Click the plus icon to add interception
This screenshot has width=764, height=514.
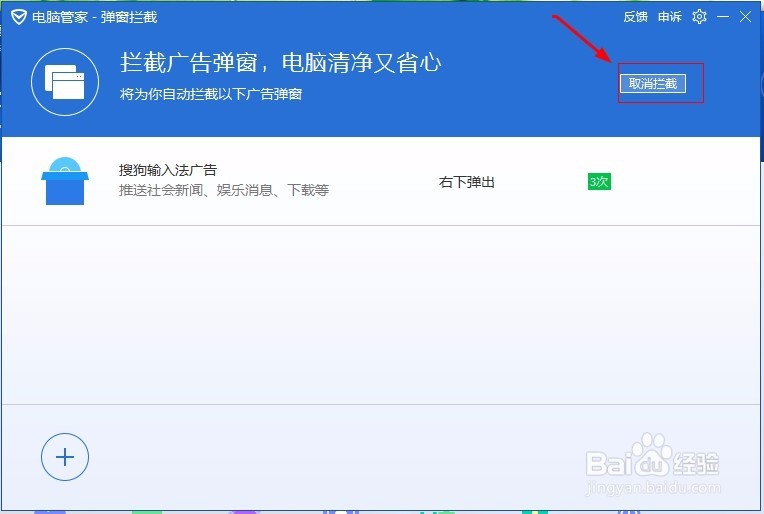point(65,457)
